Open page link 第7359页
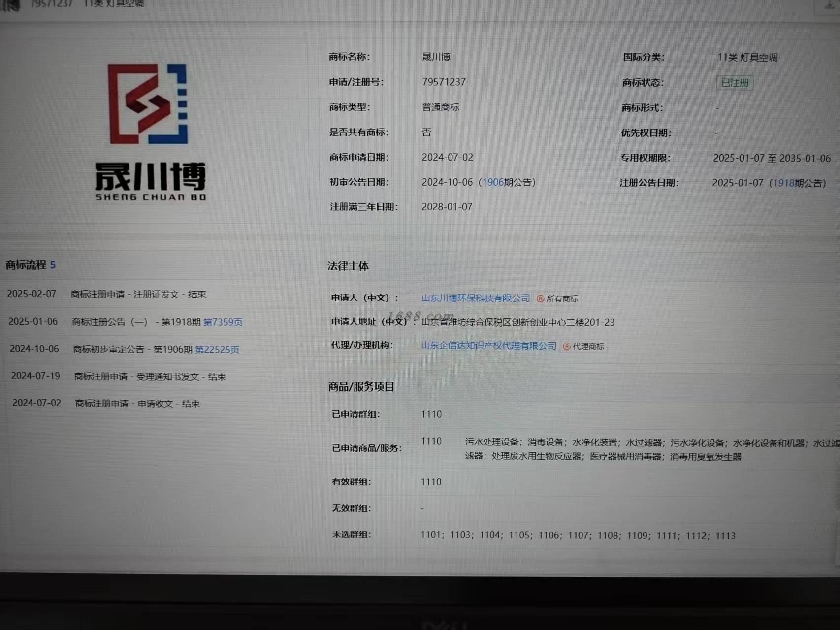The height and width of the screenshot is (630, 840). pyautogui.click(x=223, y=322)
